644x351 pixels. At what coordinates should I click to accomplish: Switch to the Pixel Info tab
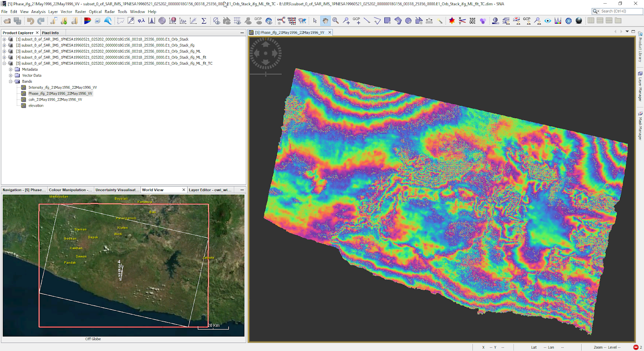tap(50, 33)
